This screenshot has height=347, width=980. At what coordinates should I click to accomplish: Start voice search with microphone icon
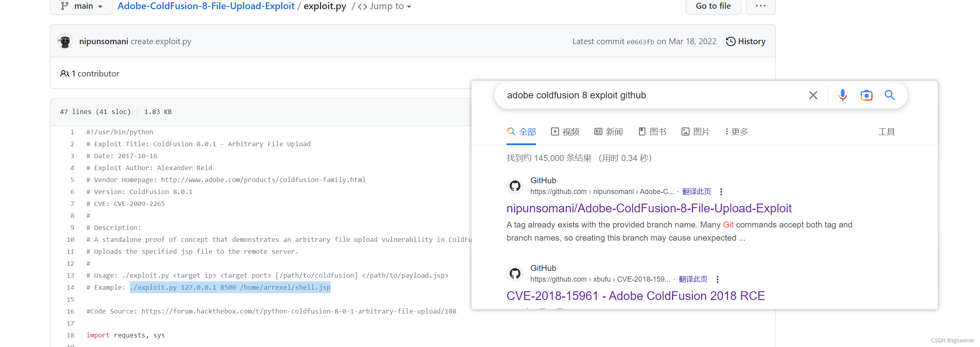842,95
